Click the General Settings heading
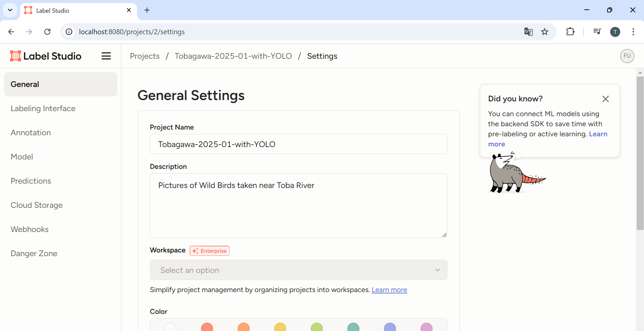644x331 pixels. tap(191, 95)
